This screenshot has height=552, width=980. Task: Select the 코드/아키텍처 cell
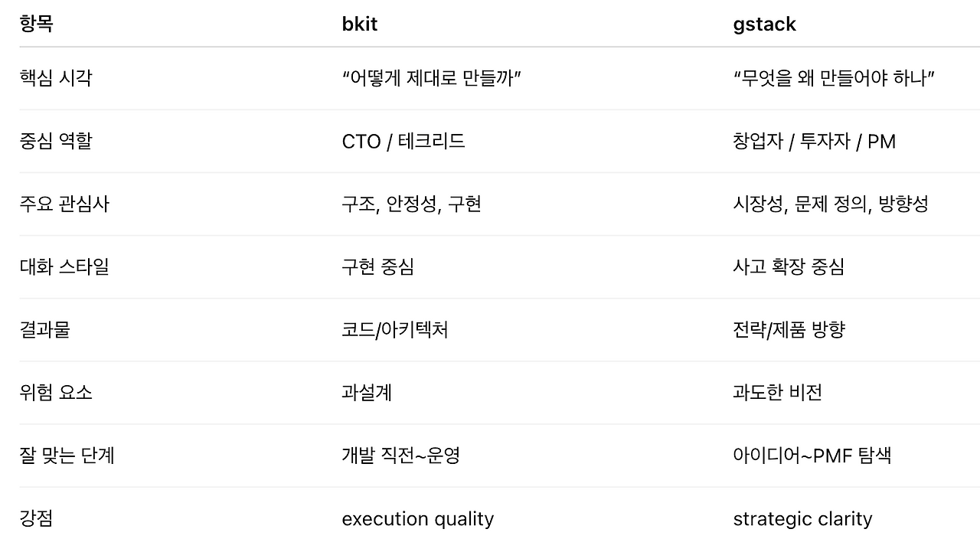coord(395,330)
